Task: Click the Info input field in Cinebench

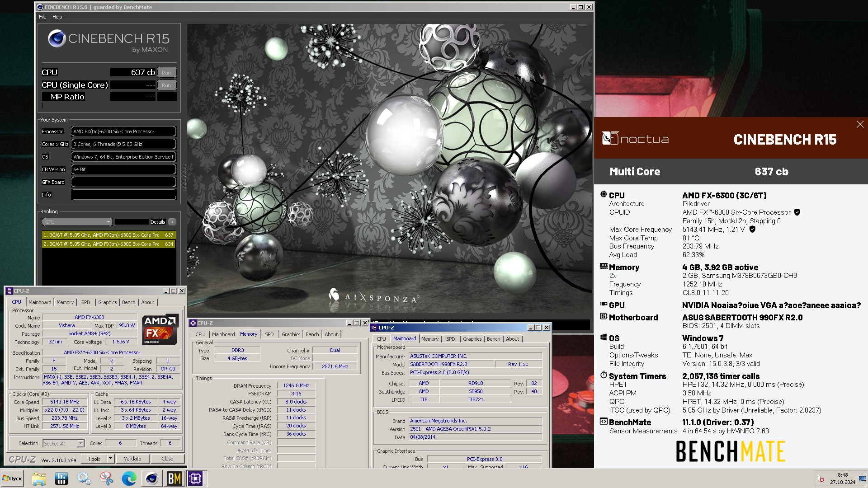Action: 123,195
